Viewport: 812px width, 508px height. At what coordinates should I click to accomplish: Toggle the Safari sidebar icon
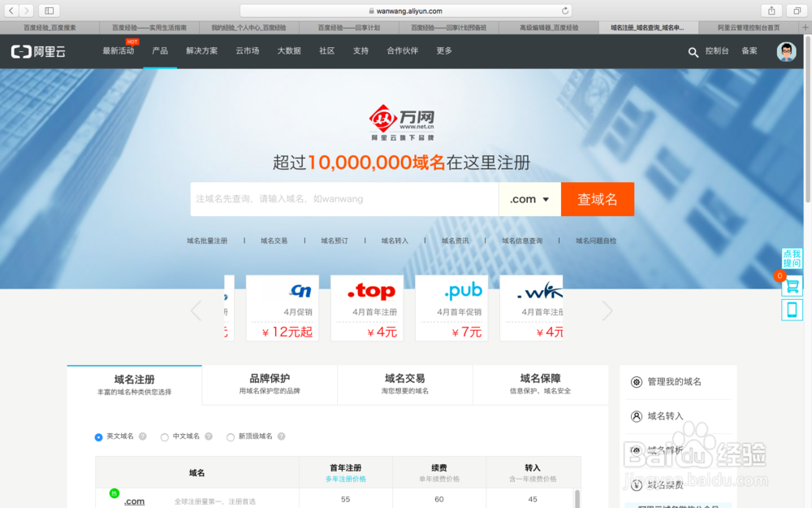point(50,11)
